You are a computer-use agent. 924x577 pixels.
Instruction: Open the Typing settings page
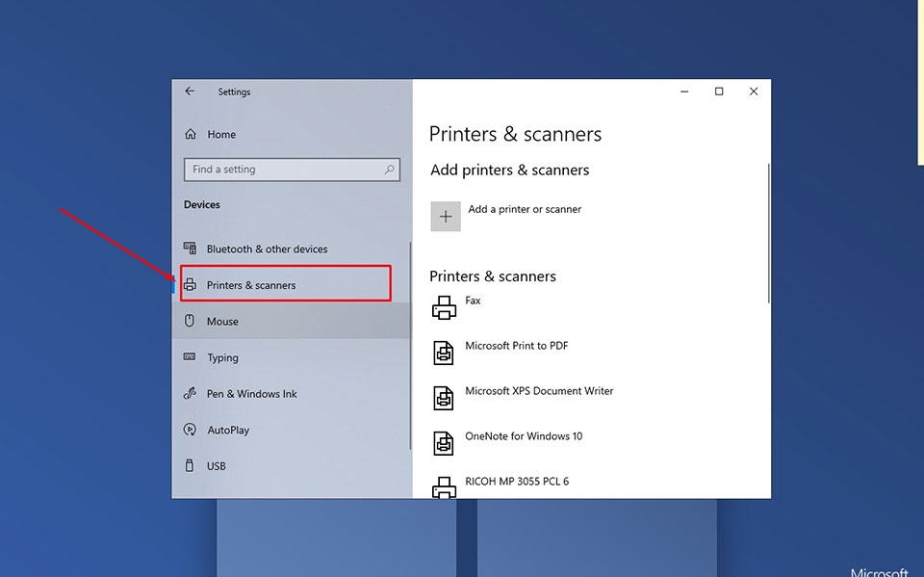pos(222,357)
